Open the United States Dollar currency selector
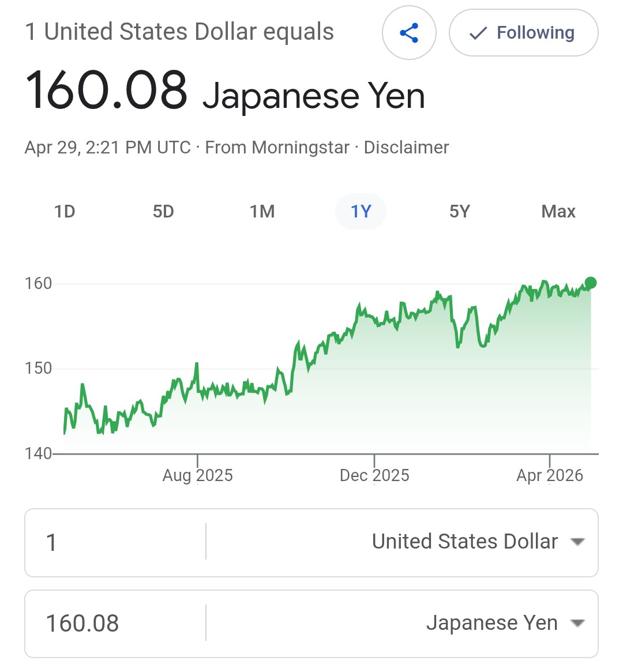The width and height of the screenshot is (623, 672). [465, 542]
